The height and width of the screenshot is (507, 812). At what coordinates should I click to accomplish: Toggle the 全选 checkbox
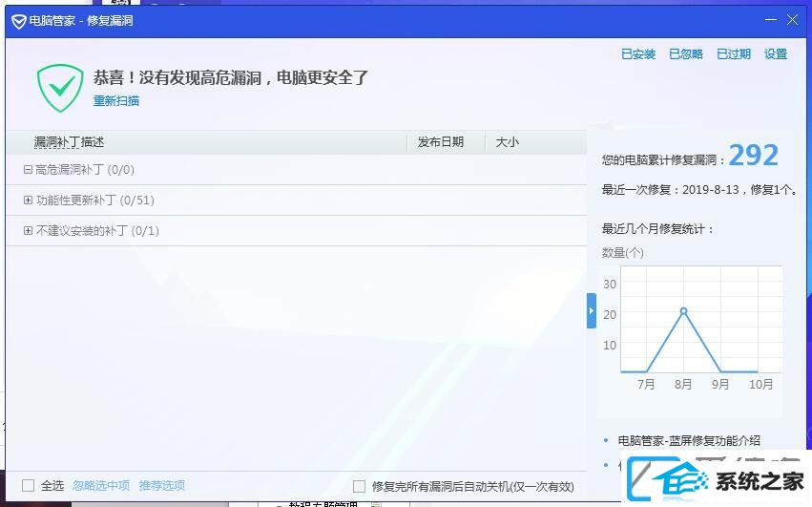(28, 486)
